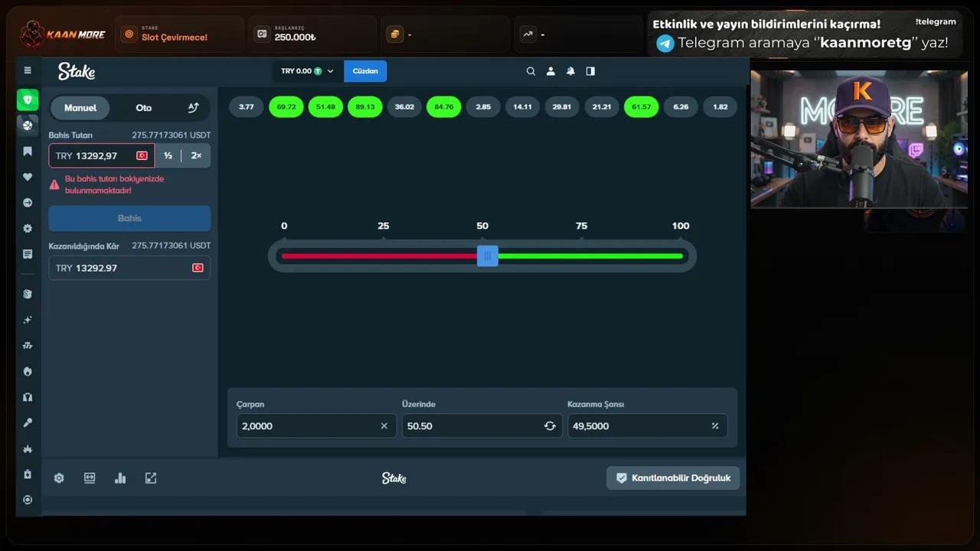
Task: Click the 250.000₺ başlangıç overlay value
Action: pos(295,37)
